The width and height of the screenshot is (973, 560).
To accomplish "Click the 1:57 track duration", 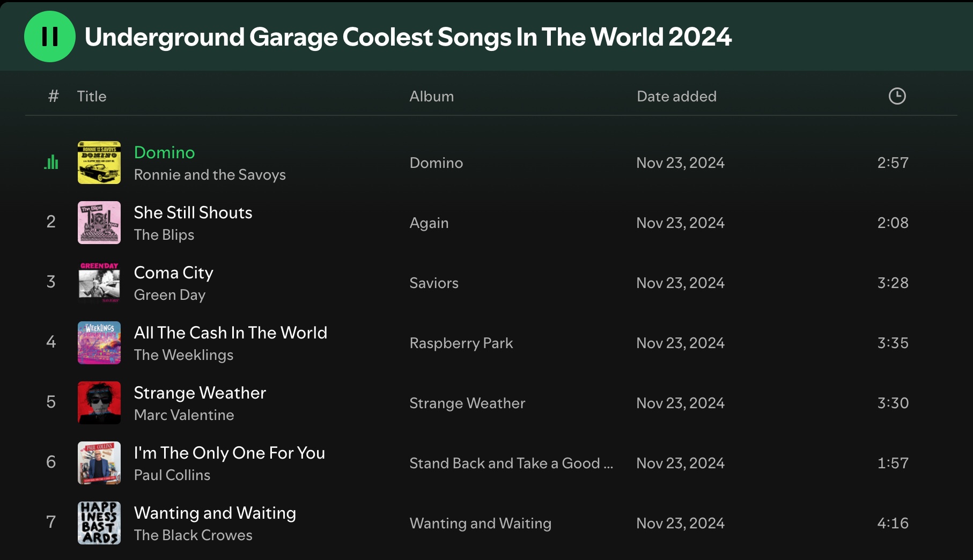I will click(x=893, y=463).
